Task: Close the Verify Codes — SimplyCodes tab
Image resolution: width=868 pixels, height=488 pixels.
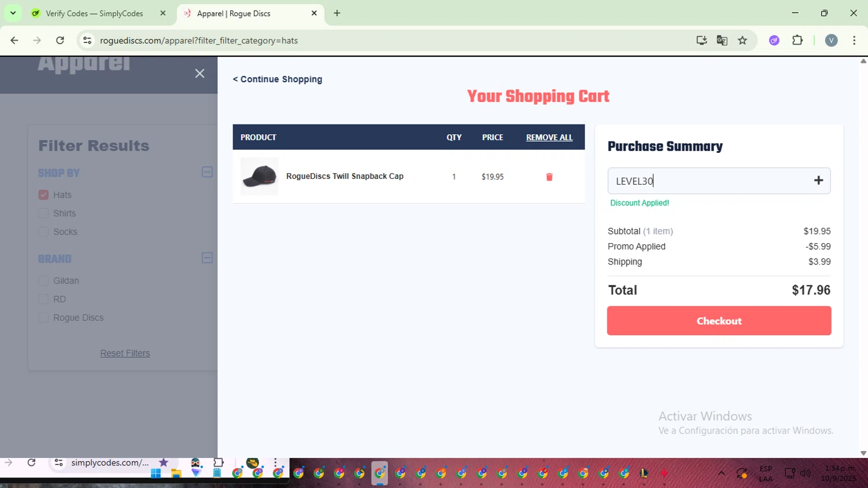Action: pos(163,13)
